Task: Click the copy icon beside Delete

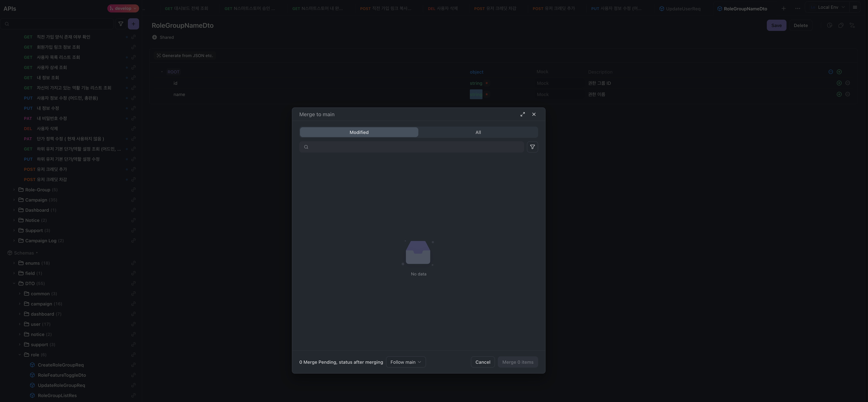Action: click(841, 25)
